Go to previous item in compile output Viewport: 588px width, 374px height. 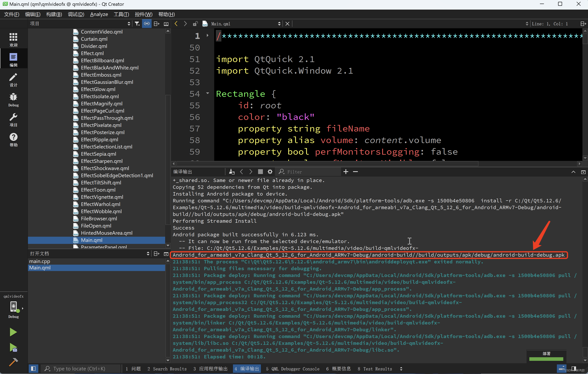(242, 172)
